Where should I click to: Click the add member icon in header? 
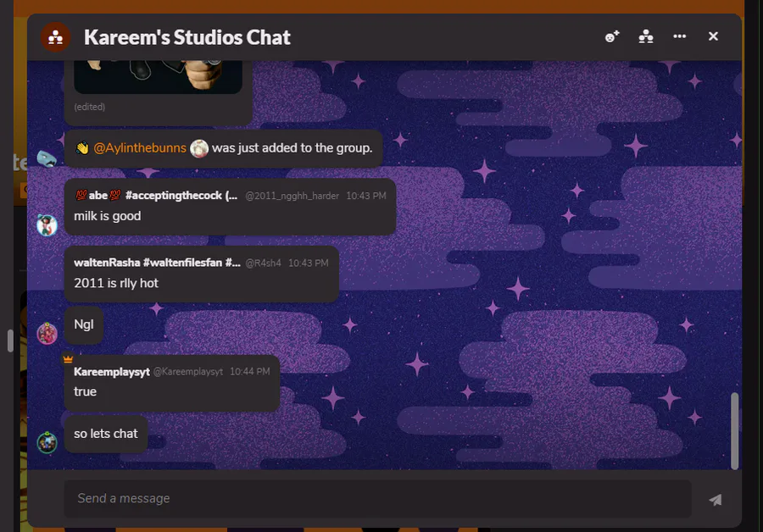point(611,36)
